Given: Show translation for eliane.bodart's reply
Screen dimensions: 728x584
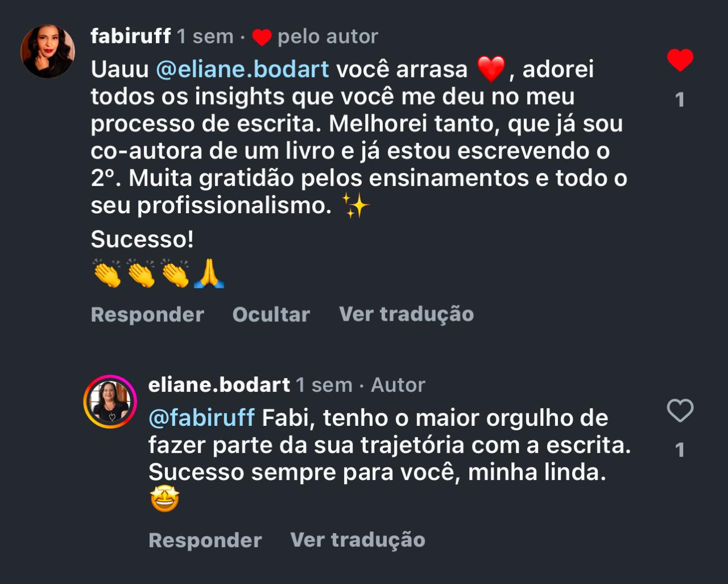Looking at the screenshot, I should (x=358, y=540).
